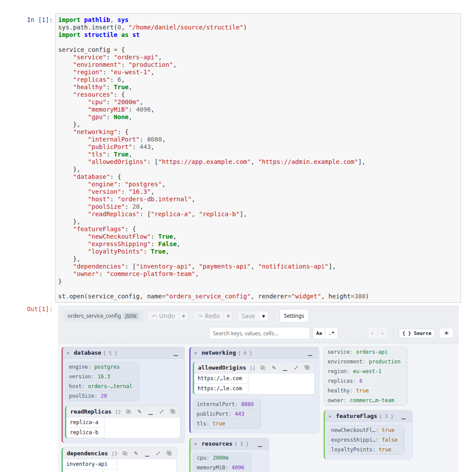Click the pencil edit icon on allowedOrigins

point(274,367)
